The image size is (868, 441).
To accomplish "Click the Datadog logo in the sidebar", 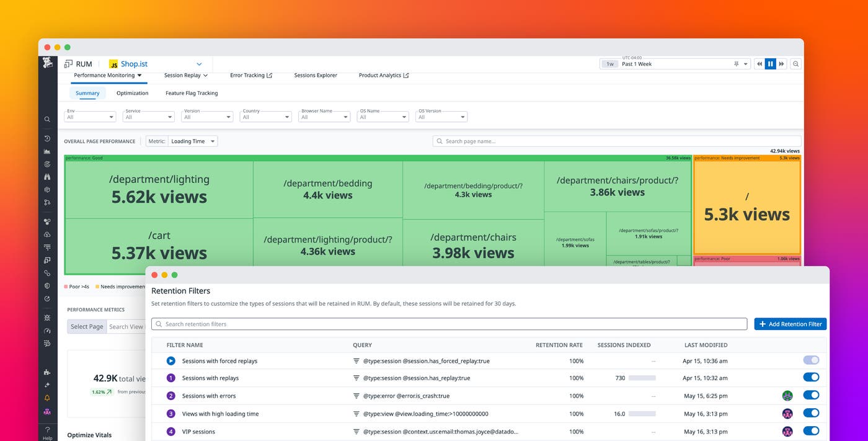I will pyautogui.click(x=48, y=63).
